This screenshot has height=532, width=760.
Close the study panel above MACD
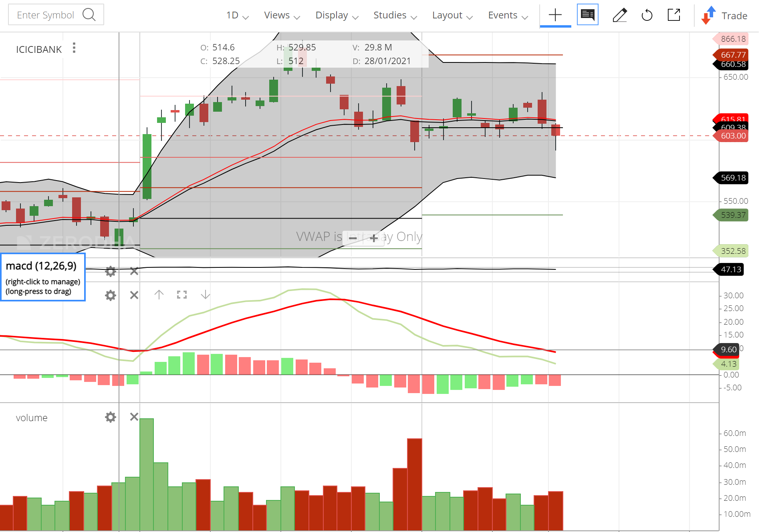(x=134, y=271)
